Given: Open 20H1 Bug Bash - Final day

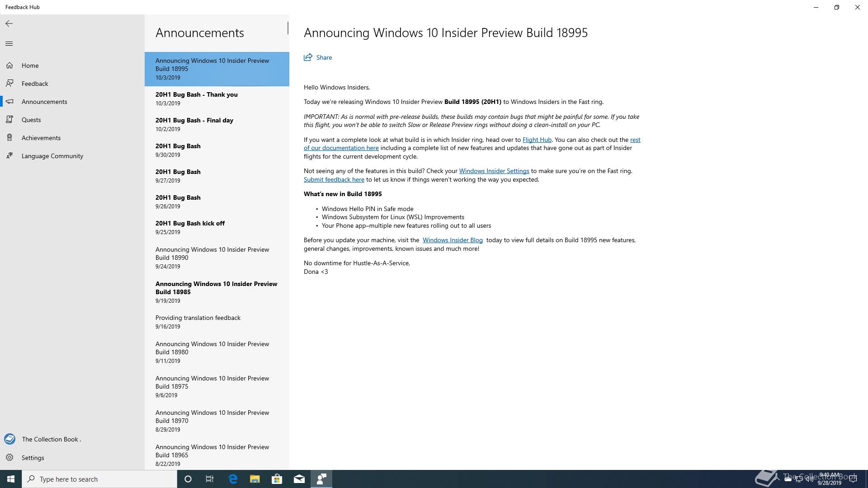Looking at the screenshot, I should click(x=217, y=125).
